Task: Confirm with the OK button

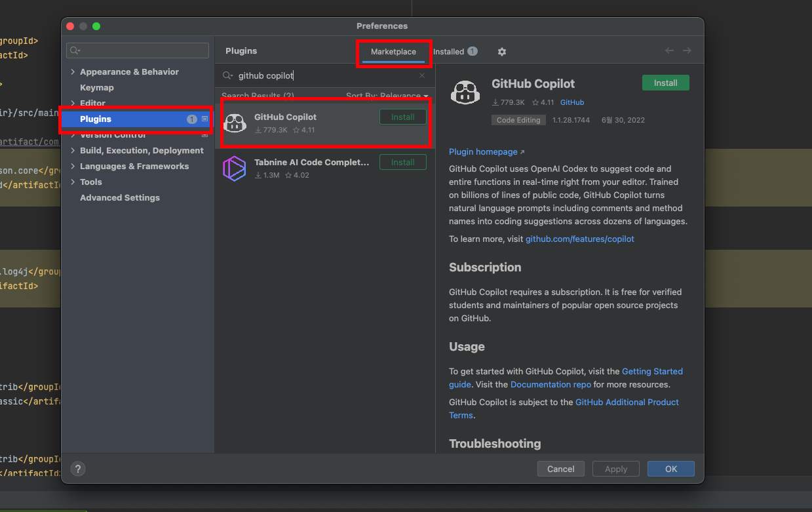Action: [x=671, y=469]
